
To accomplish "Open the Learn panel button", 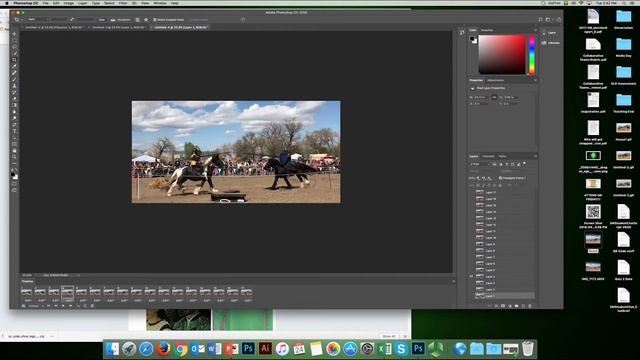I will click(550, 33).
